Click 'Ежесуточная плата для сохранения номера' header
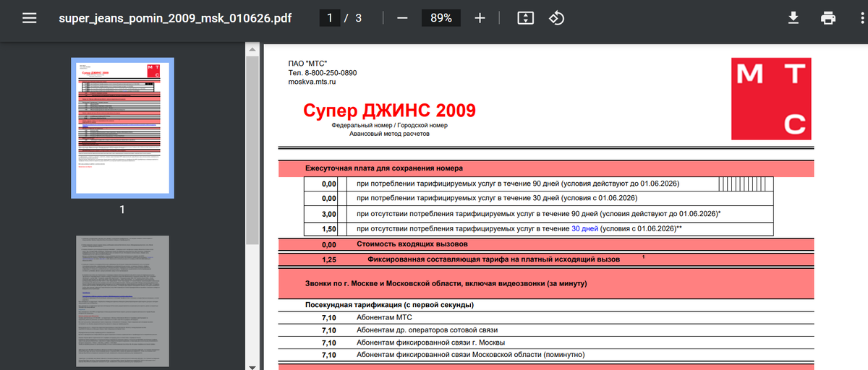The image size is (868, 370). coord(384,168)
